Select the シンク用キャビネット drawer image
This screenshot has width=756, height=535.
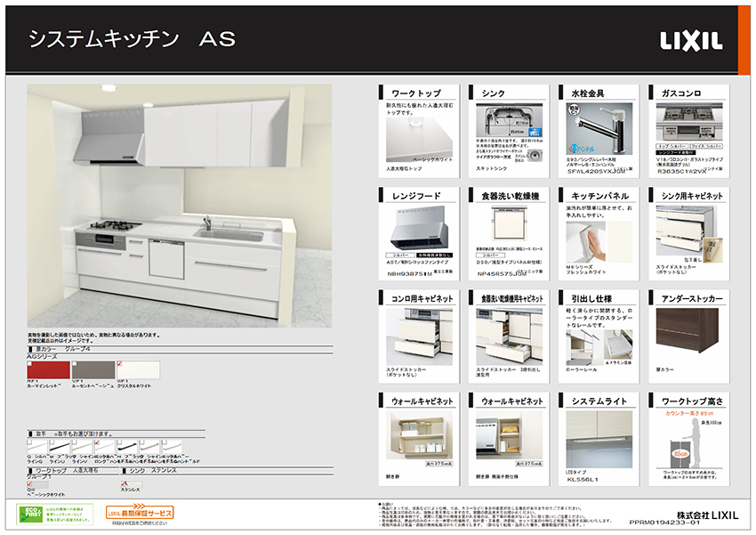pos(689,233)
